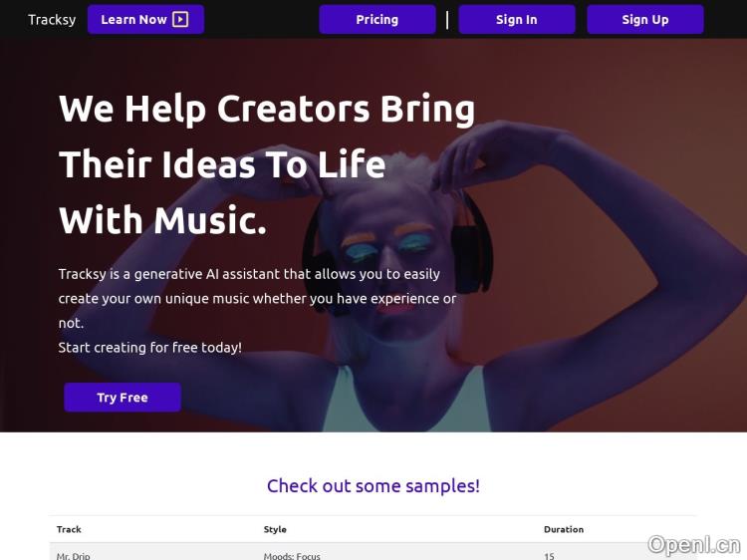Click the 'With Music.' heading line

coord(162,220)
